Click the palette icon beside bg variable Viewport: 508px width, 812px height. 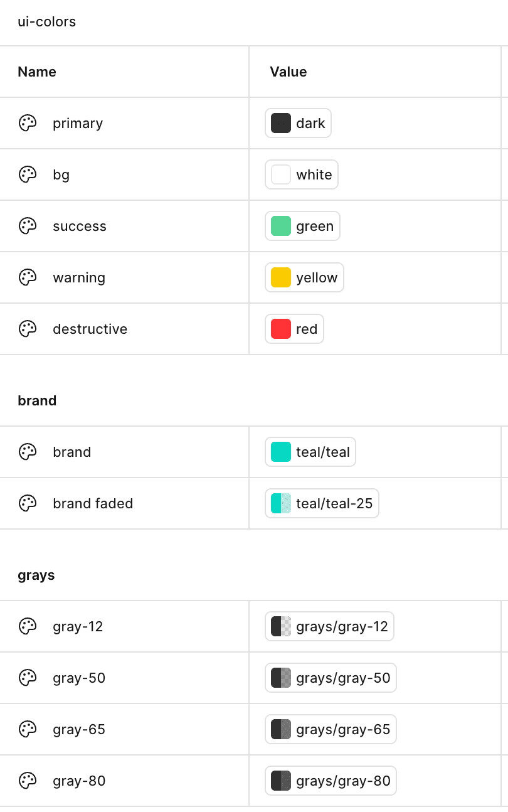tap(28, 174)
